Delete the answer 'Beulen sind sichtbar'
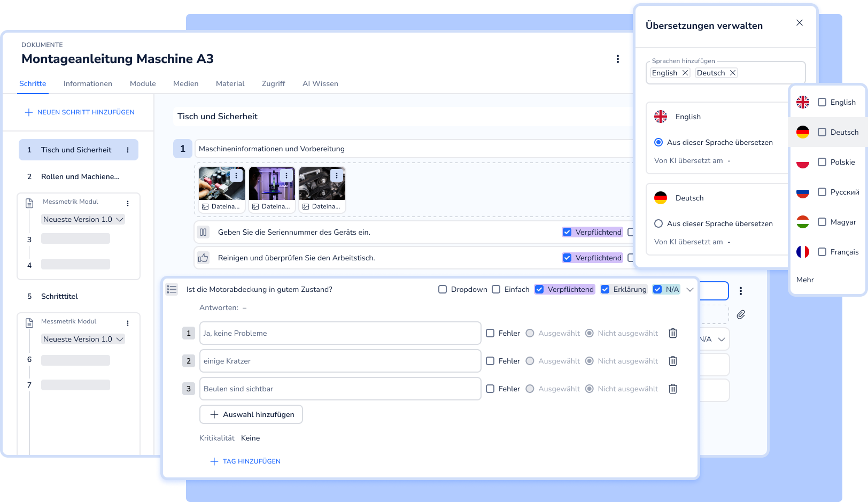868x502 pixels. click(672, 389)
